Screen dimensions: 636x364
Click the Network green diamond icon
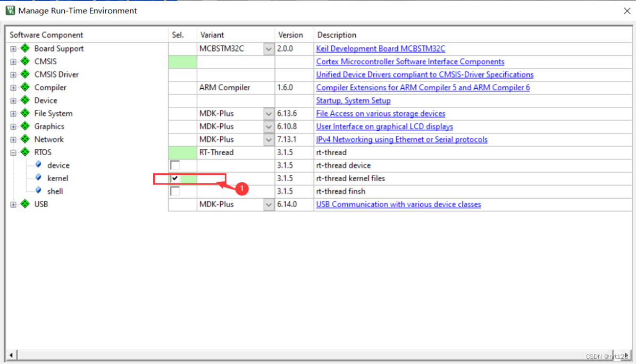(x=25, y=139)
